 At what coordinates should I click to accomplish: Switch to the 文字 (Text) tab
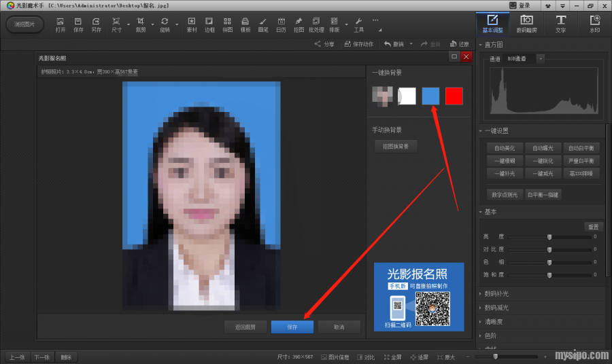[x=560, y=24]
